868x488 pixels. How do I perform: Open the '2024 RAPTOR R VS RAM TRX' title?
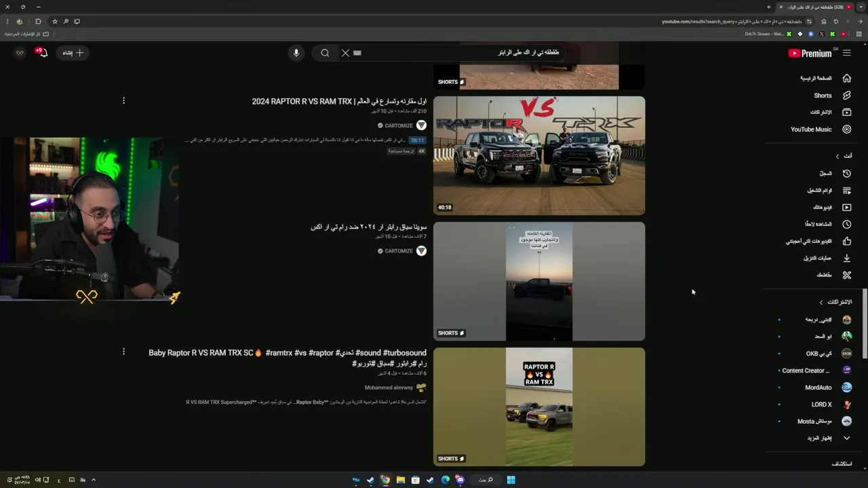tap(339, 102)
